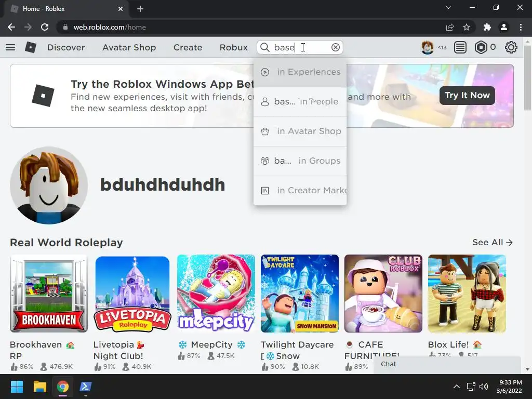Close the Home - Roblox tab
532x399 pixels.
pos(121,9)
